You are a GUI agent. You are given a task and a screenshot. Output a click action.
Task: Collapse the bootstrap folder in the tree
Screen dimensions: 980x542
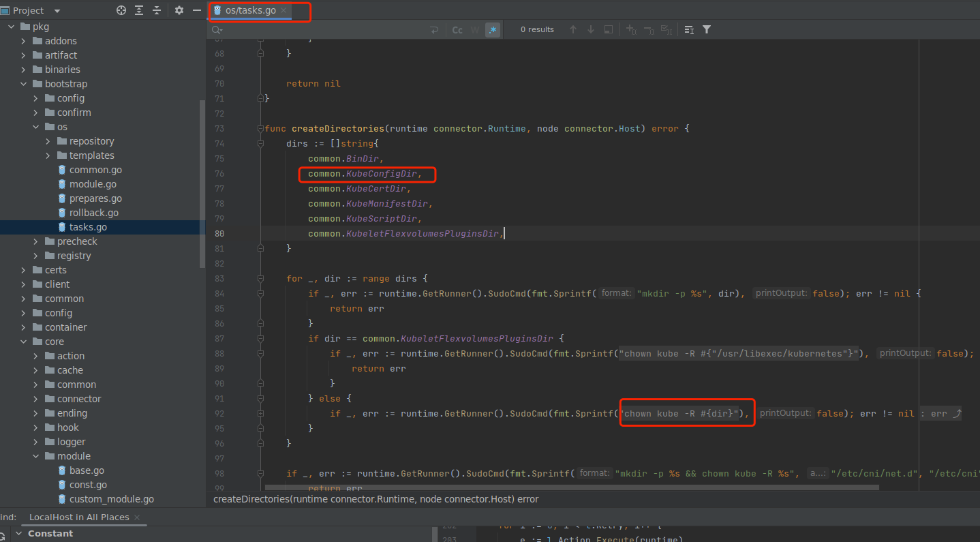click(x=22, y=83)
